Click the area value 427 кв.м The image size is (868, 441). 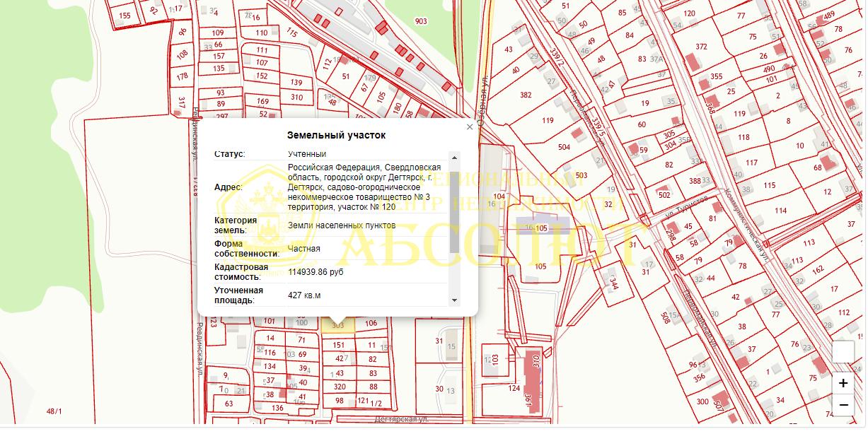[x=304, y=295]
